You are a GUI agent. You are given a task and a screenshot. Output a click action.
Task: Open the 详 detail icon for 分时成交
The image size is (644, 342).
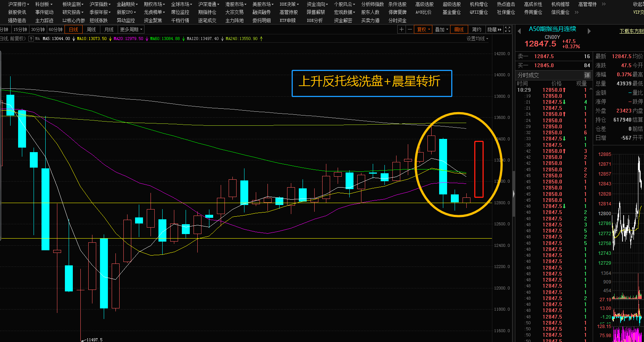587,75
